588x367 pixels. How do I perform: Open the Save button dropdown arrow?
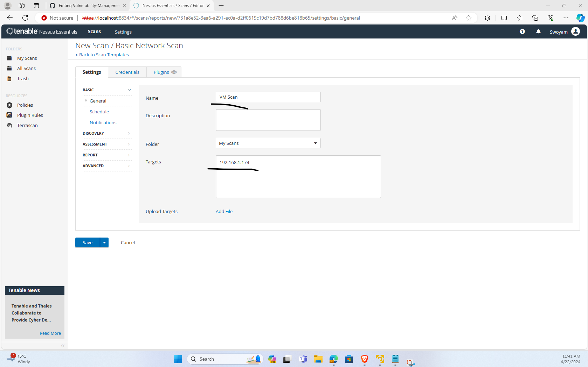pos(104,242)
